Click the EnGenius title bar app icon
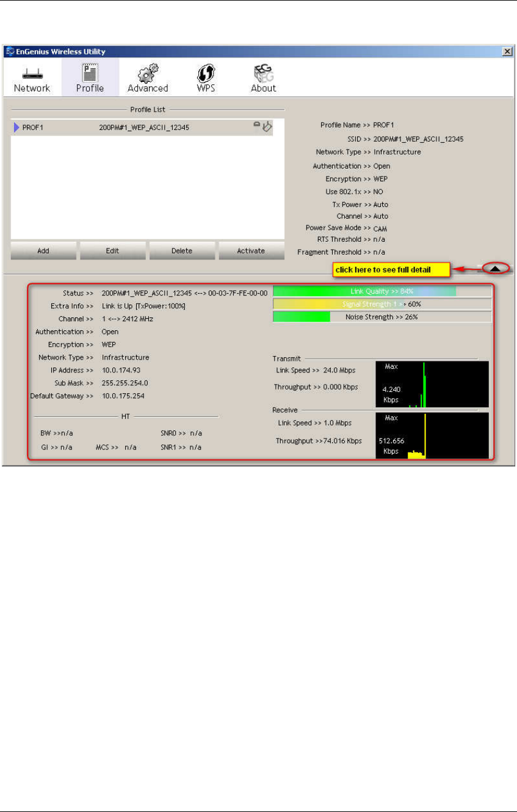Screen dimensions: 517x812 10,51
